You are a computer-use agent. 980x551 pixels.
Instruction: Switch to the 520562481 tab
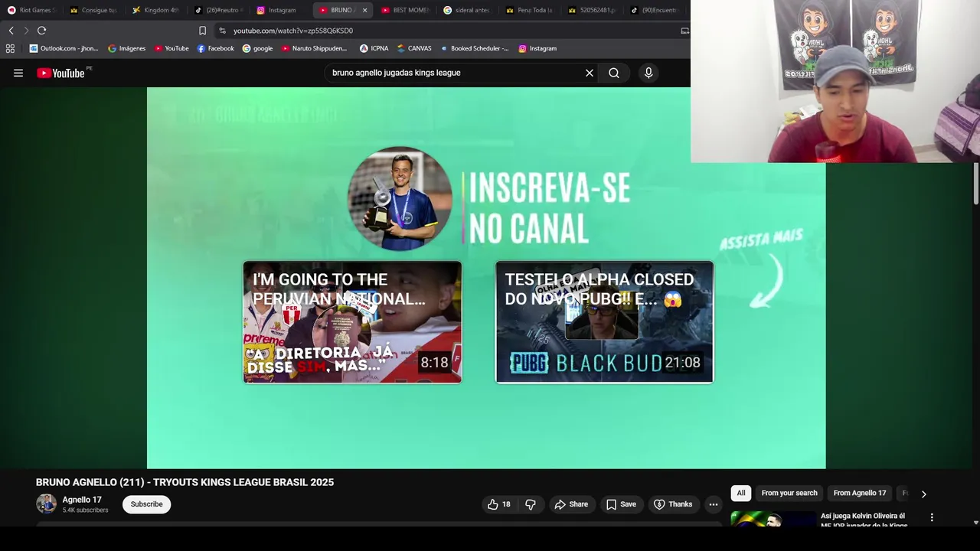coord(592,10)
